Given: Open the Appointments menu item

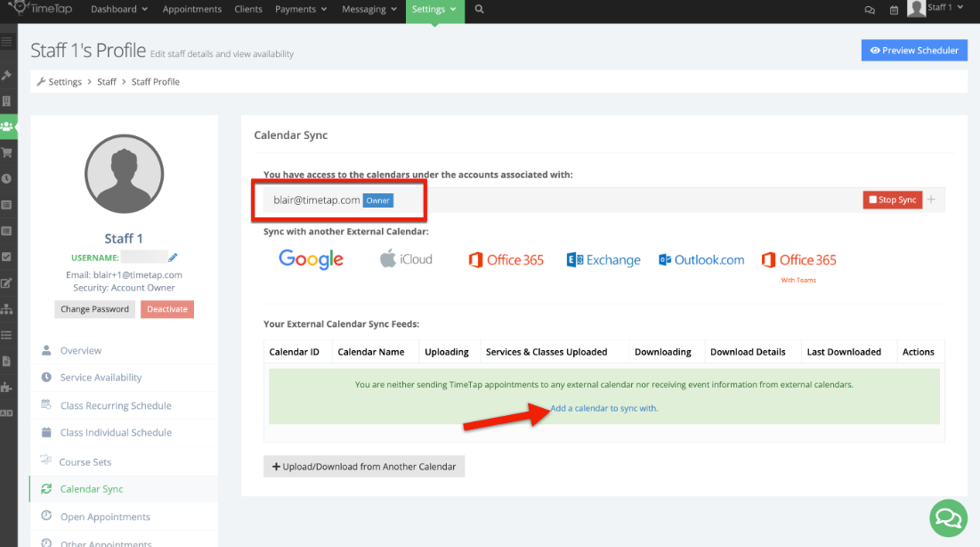Looking at the screenshot, I should pyautogui.click(x=192, y=10).
